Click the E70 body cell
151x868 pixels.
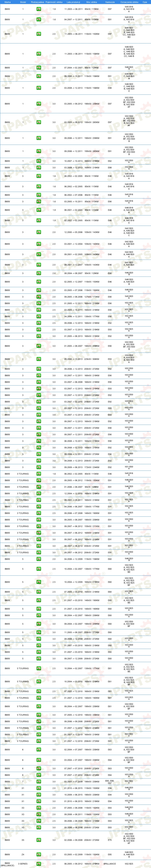pyautogui.click(x=110, y=840)
